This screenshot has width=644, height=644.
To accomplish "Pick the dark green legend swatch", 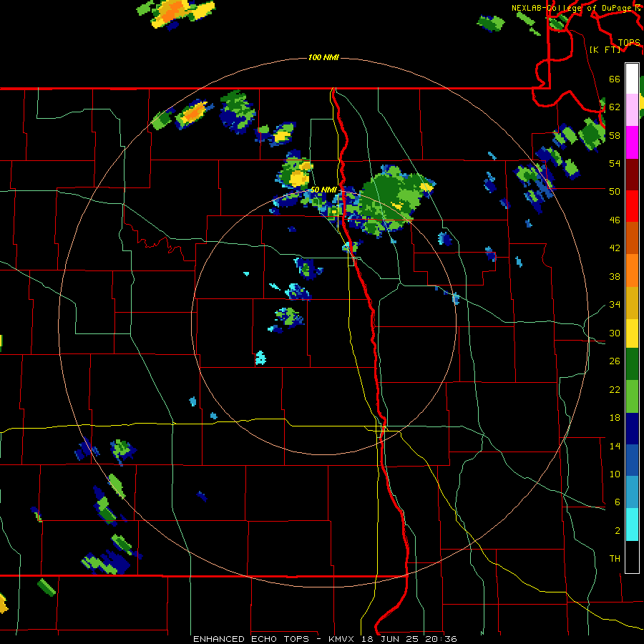I will pyautogui.click(x=632, y=364).
